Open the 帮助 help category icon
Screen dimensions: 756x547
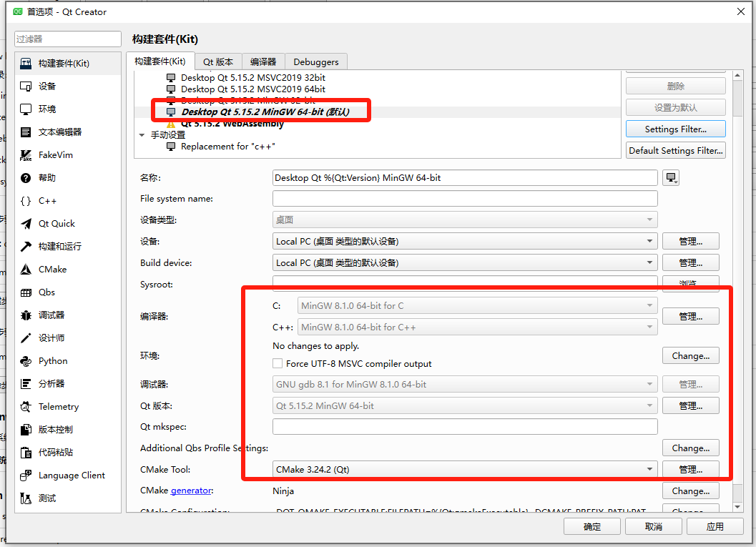point(26,178)
